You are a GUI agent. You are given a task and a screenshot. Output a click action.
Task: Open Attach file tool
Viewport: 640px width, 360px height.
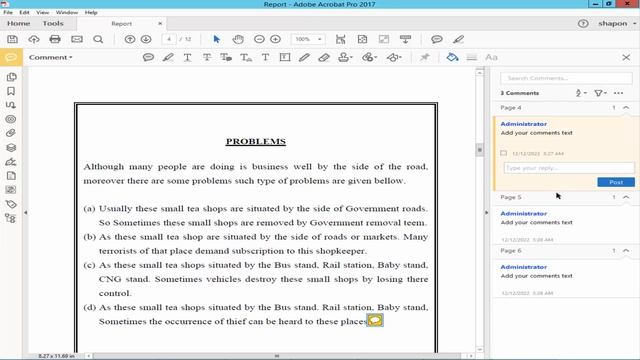[x=369, y=58]
